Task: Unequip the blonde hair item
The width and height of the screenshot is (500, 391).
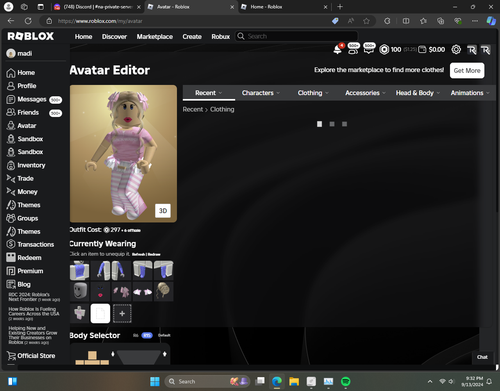Action: click(163, 291)
